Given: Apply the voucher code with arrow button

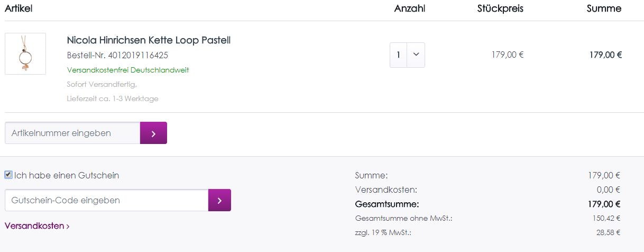Looking at the screenshot, I should click(x=219, y=200).
